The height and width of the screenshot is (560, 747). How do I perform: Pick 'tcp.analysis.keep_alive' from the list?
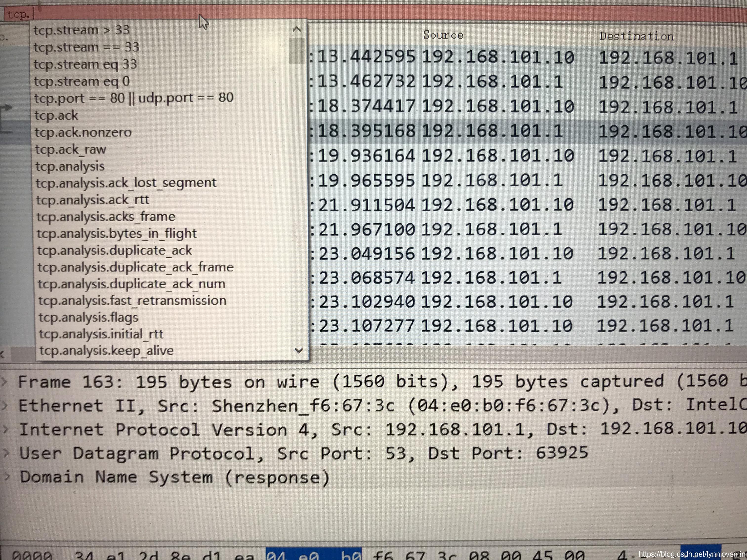[106, 351]
